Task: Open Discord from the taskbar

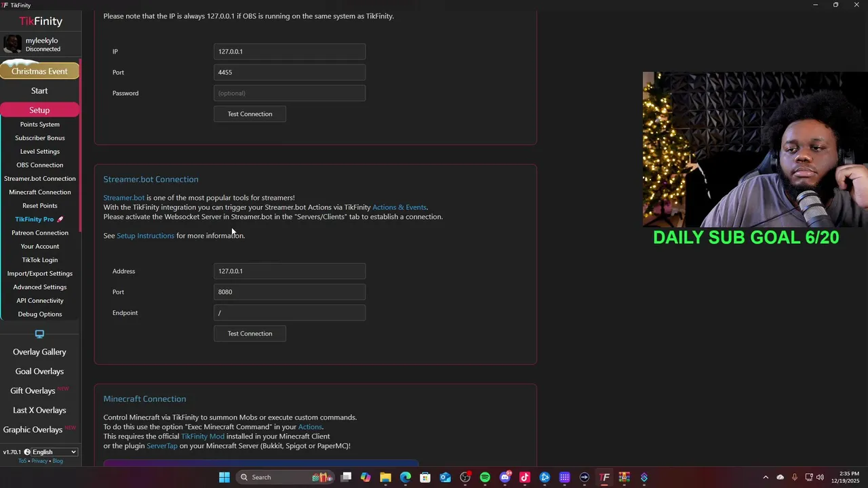Action: tap(505, 477)
